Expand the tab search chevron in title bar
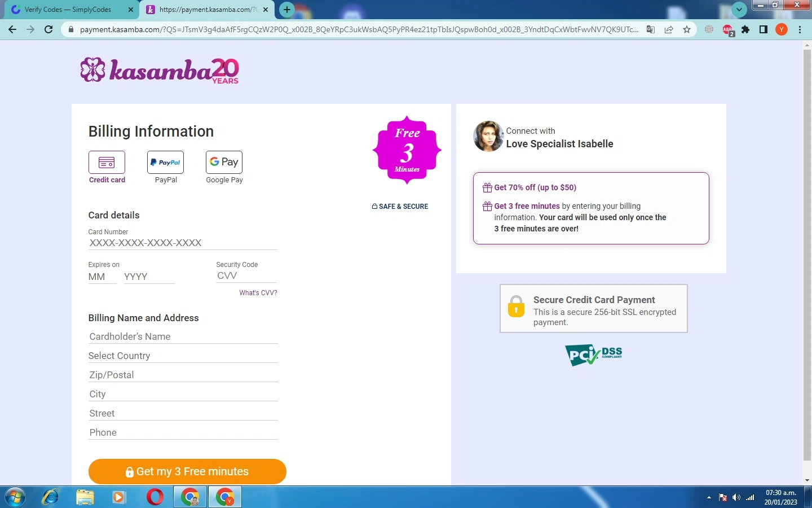The image size is (812, 508). click(x=739, y=9)
